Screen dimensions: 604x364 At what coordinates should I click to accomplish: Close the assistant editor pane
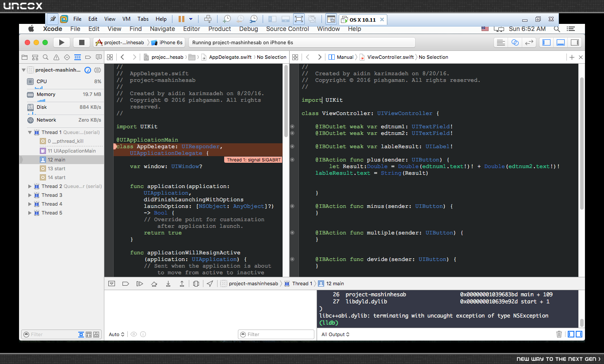[x=581, y=57]
